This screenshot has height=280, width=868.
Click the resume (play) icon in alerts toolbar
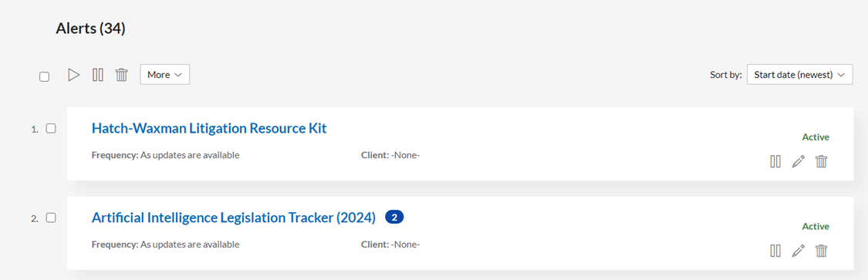pyautogui.click(x=73, y=75)
